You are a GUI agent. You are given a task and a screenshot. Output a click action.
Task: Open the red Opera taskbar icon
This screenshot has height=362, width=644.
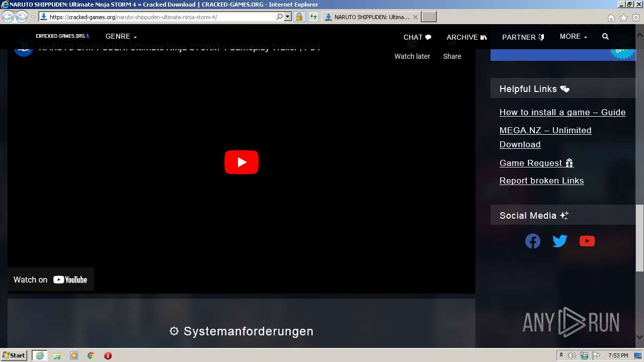[108, 355]
